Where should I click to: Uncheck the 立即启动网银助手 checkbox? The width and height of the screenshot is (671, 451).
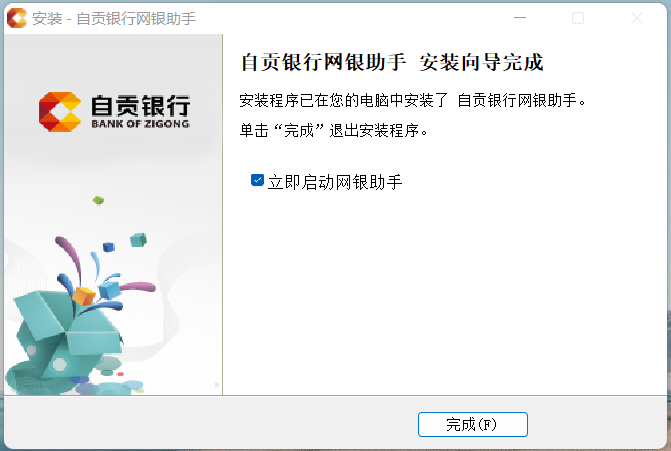coord(257,180)
